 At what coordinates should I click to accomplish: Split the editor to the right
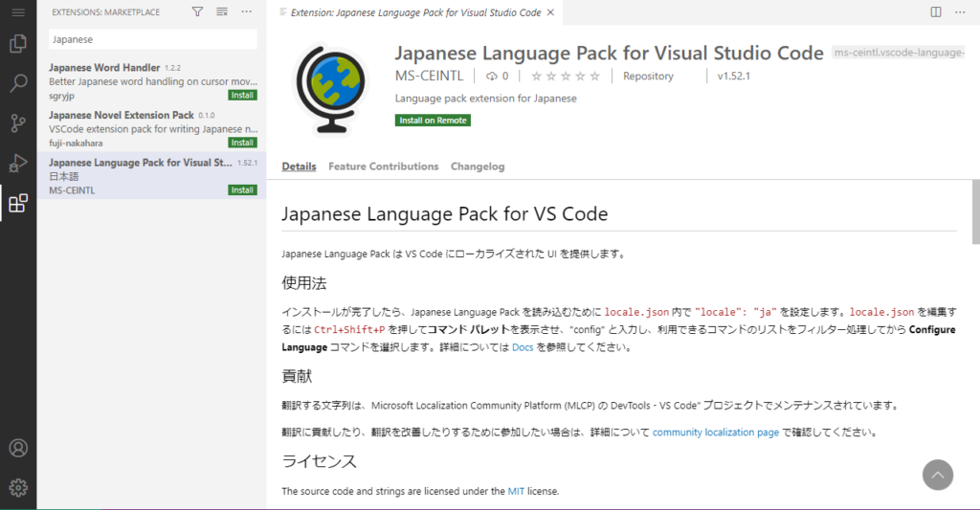[936, 12]
